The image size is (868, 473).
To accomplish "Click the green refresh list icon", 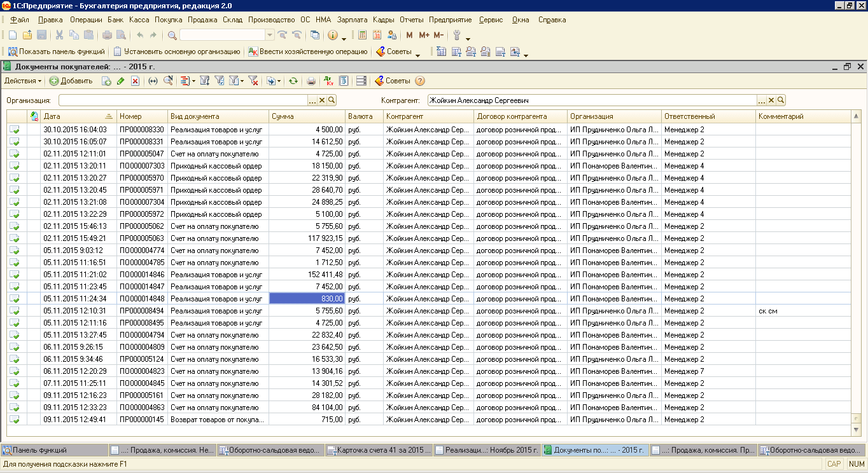I will [x=293, y=81].
